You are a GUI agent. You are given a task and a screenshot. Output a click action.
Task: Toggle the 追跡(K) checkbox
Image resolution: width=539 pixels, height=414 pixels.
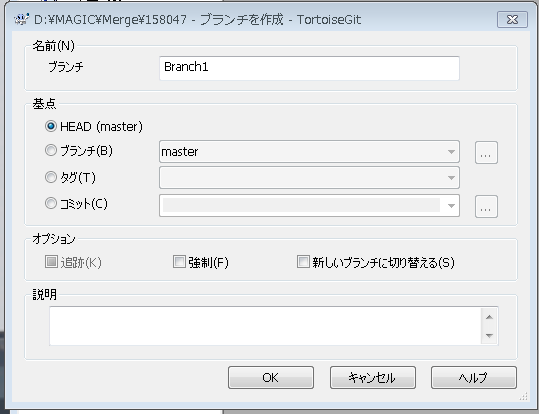(51, 261)
